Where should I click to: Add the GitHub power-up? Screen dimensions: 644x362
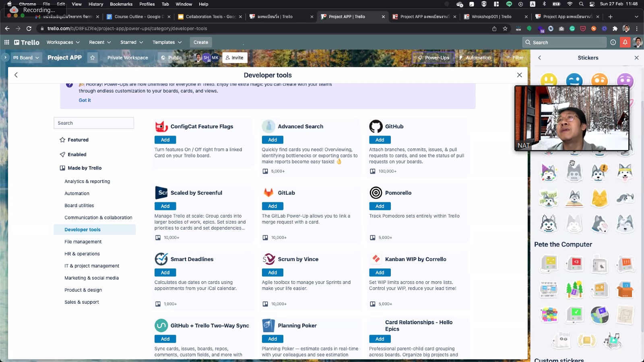(380, 140)
